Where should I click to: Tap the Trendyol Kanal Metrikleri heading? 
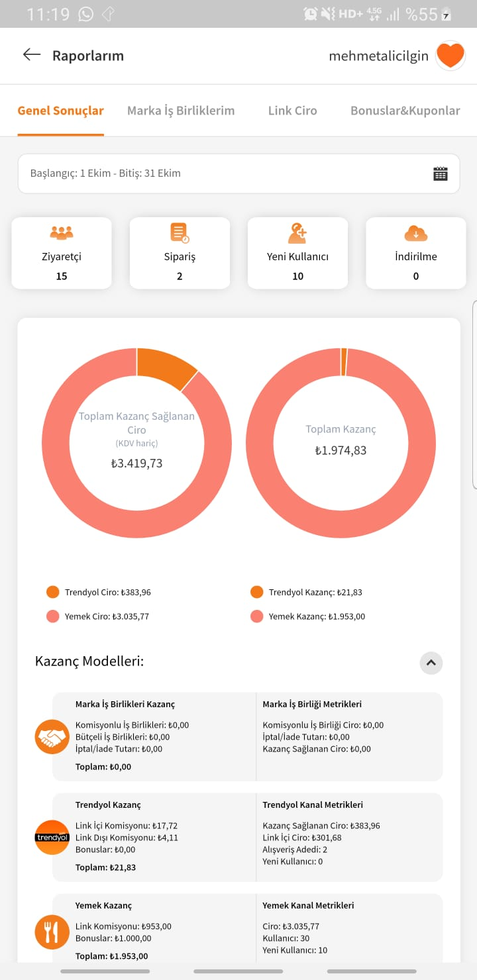pyautogui.click(x=313, y=805)
